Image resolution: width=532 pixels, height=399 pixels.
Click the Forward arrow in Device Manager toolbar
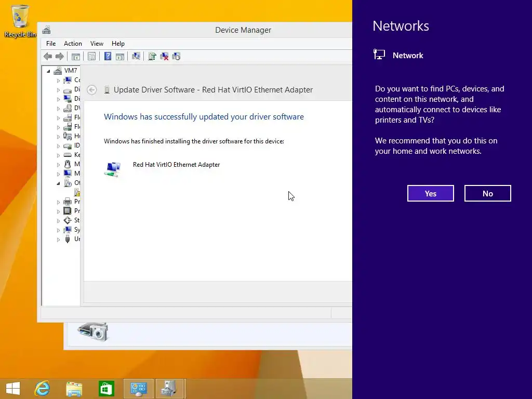[x=59, y=56]
